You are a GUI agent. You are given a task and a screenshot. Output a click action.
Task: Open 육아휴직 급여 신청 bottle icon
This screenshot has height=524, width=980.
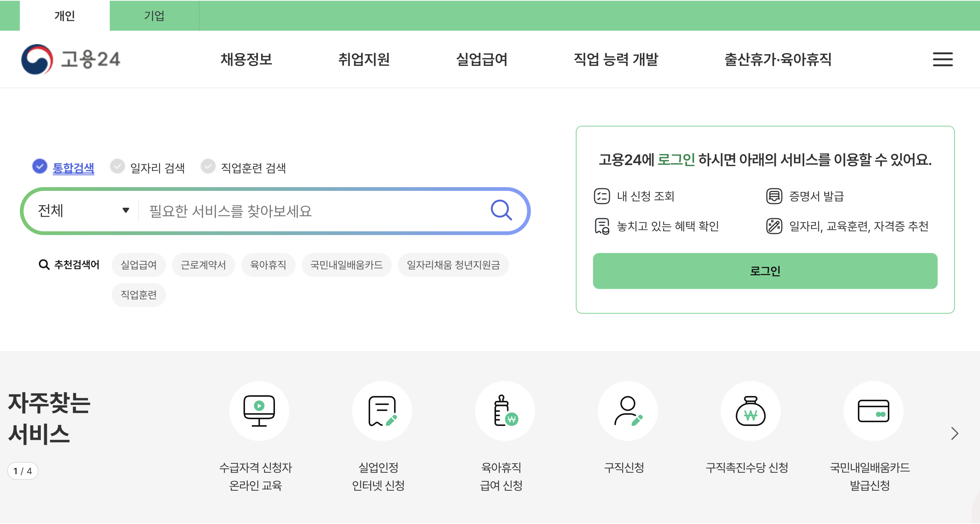[505, 411]
